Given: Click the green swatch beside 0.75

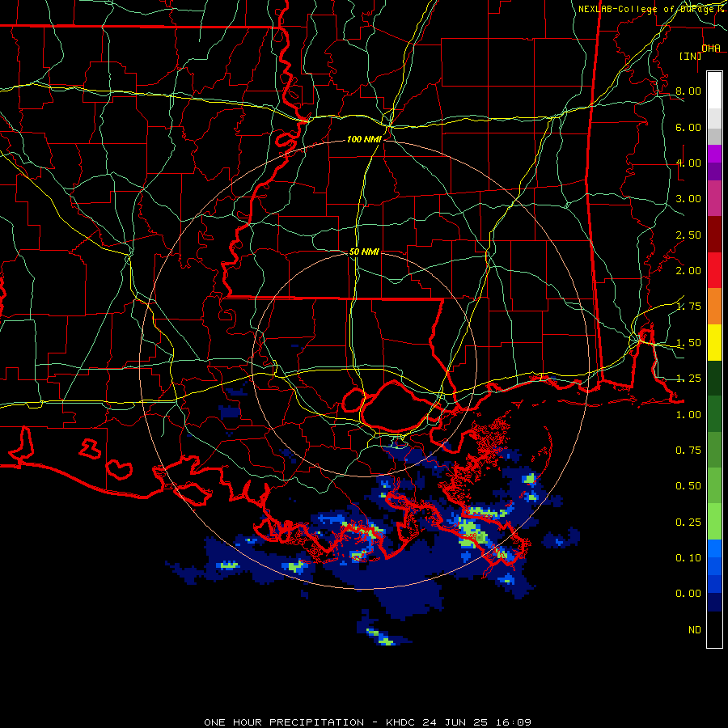Looking at the screenshot, I should (x=714, y=450).
